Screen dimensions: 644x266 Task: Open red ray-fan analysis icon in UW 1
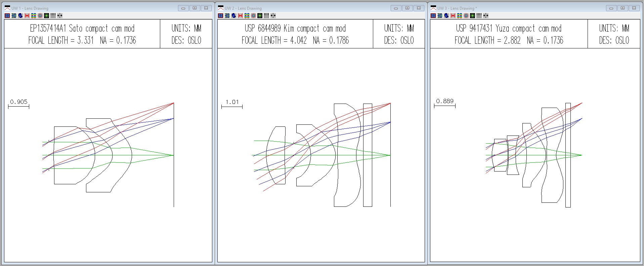[27, 15]
